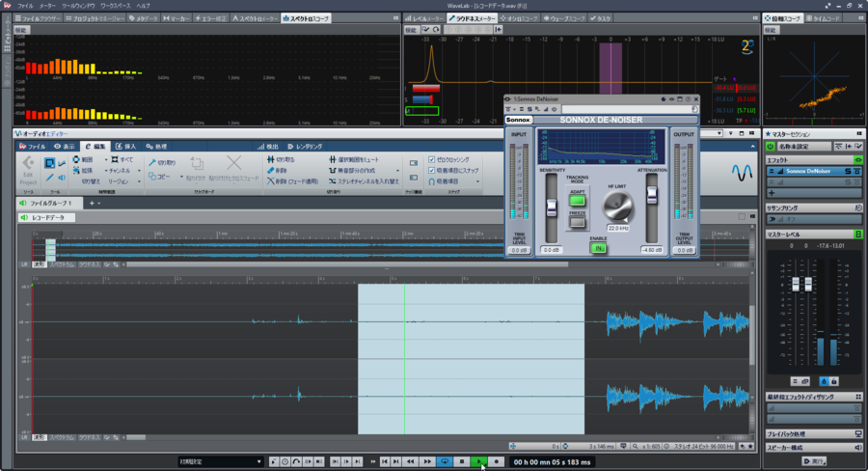868x471 pixels.
Task: Toggle the blue Loop button
Action: [x=445, y=461]
